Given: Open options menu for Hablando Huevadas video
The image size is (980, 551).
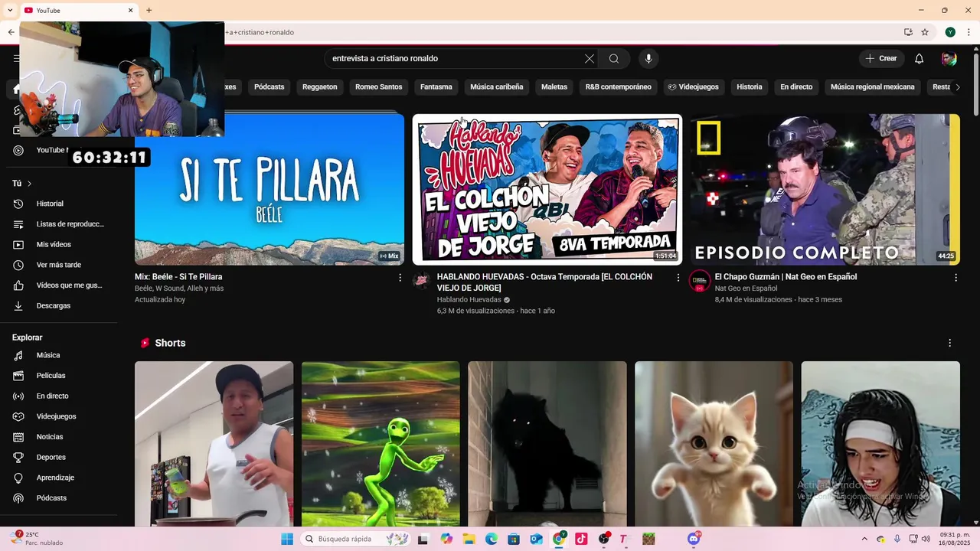Looking at the screenshot, I should (678, 278).
